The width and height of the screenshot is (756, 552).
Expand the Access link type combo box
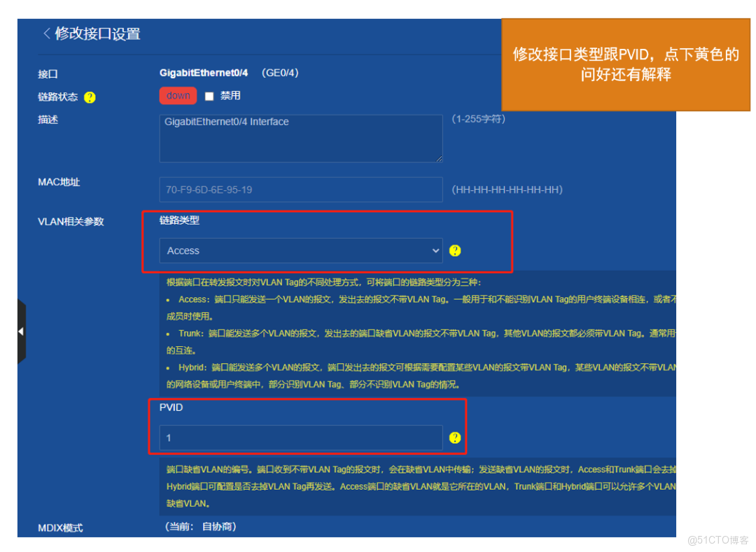point(301,250)
